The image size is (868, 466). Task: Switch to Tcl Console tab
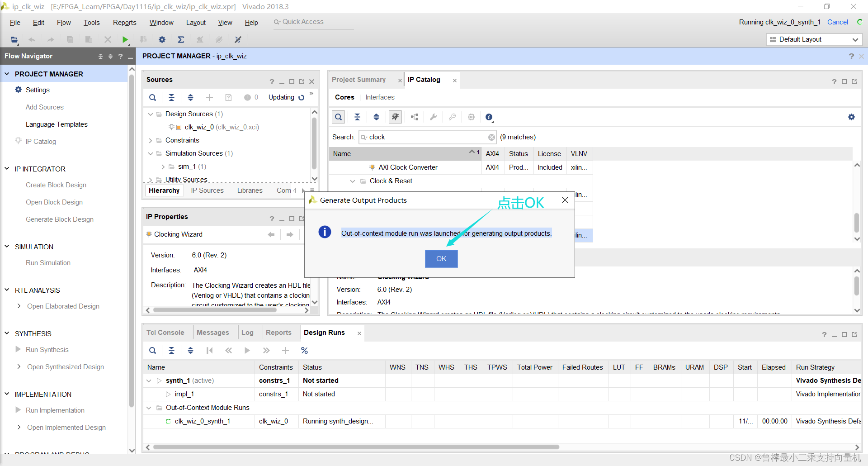click(165, 333)
